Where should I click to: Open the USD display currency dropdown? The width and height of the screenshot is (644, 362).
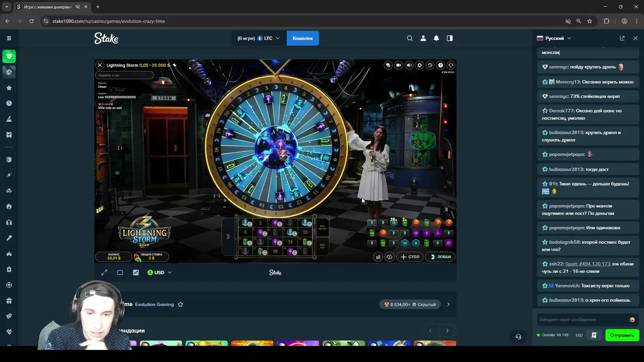(159, 273)
